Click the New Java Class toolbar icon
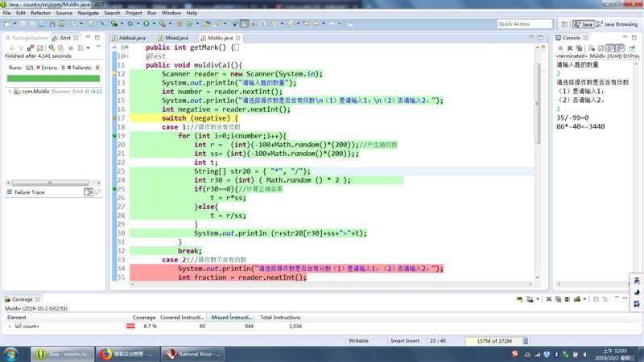644x362 pixels. point(189,23)
